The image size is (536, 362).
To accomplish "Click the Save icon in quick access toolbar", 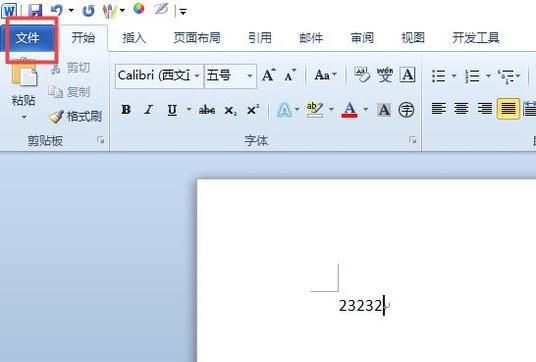I will [x=35, y=11].
